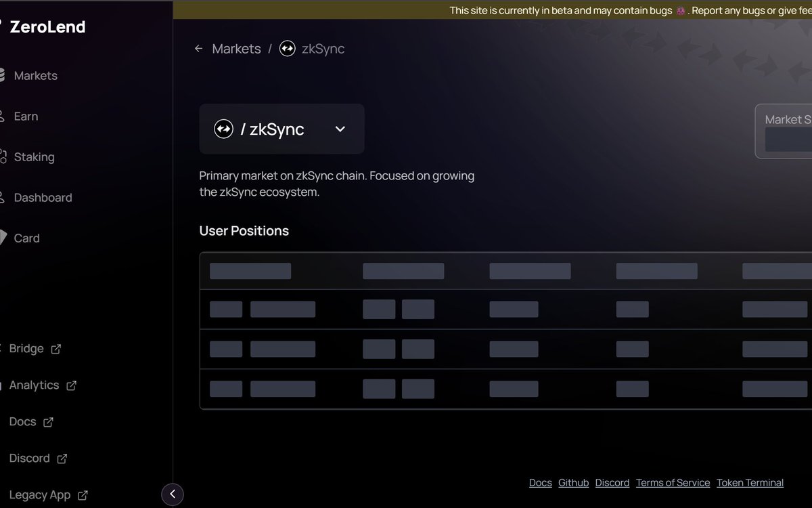Click the ZeroLend logo text
Image resolution: width=812 pixels, height=508 pixels.
[x=47, y=27]
